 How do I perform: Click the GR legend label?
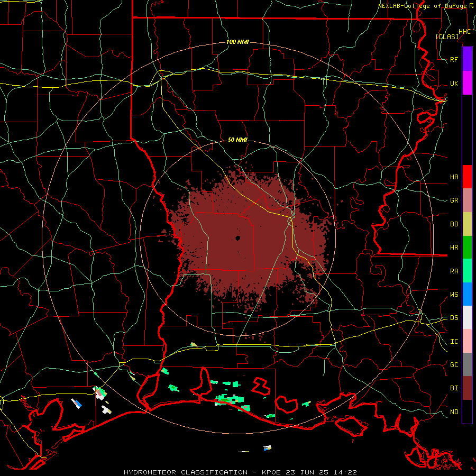click(x=454, y=200)
